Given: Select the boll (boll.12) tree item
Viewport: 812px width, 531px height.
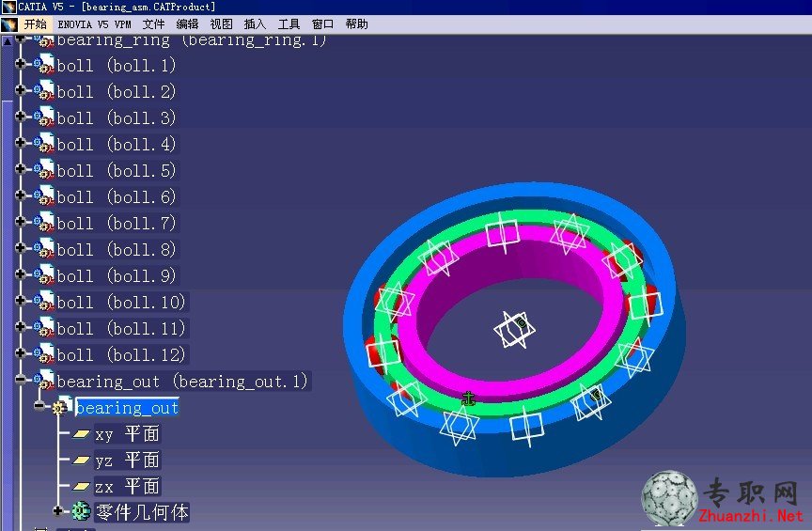Looking at the screenshot, I should click(120, 355).
